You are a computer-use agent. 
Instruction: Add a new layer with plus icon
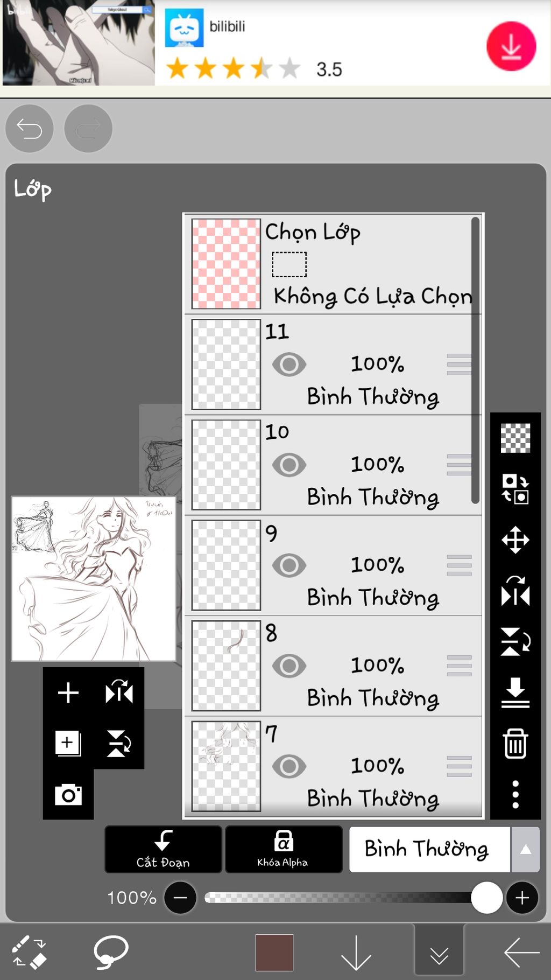(68, 692)
